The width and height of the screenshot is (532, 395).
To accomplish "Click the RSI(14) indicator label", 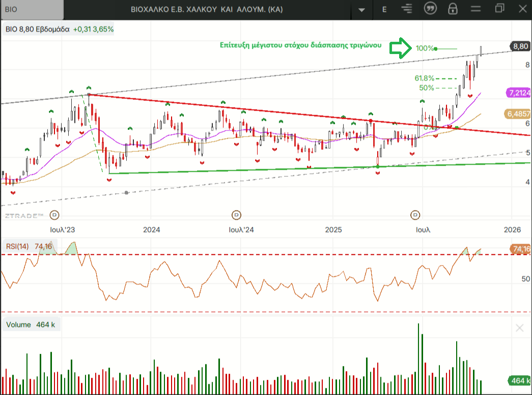I will click(29, 247).
